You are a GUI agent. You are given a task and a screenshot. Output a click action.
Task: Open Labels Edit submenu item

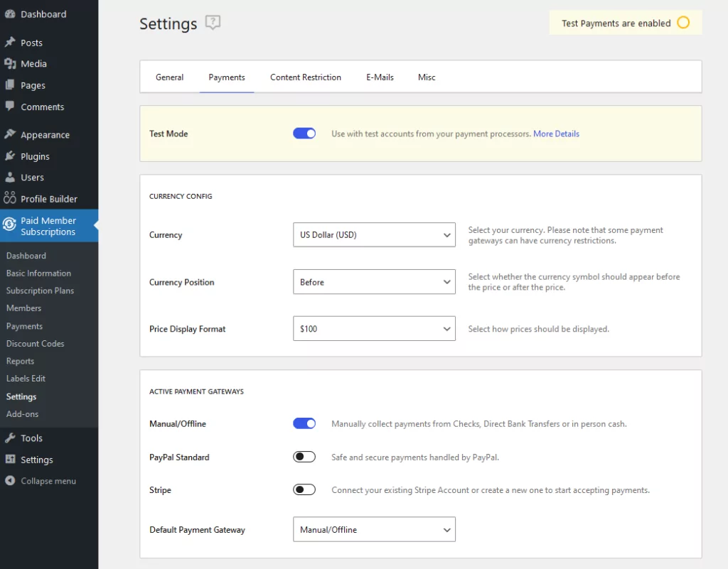[x=26, y=379]
